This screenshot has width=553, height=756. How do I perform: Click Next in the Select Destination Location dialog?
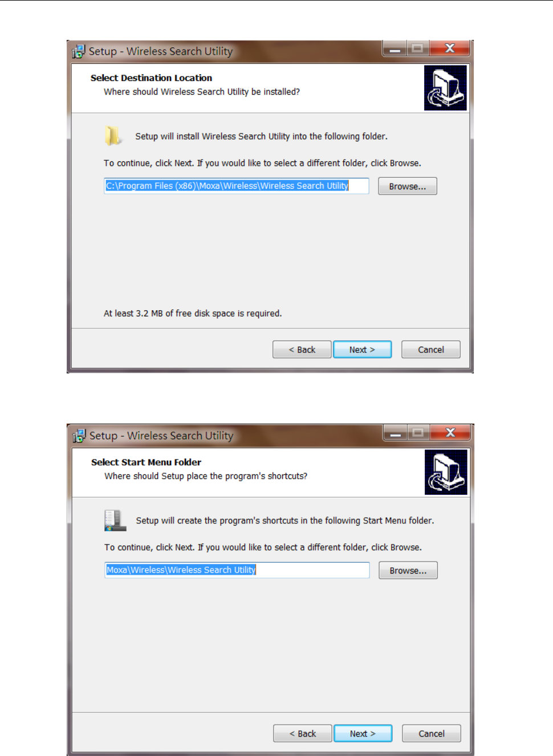click(x=362, y=349)
